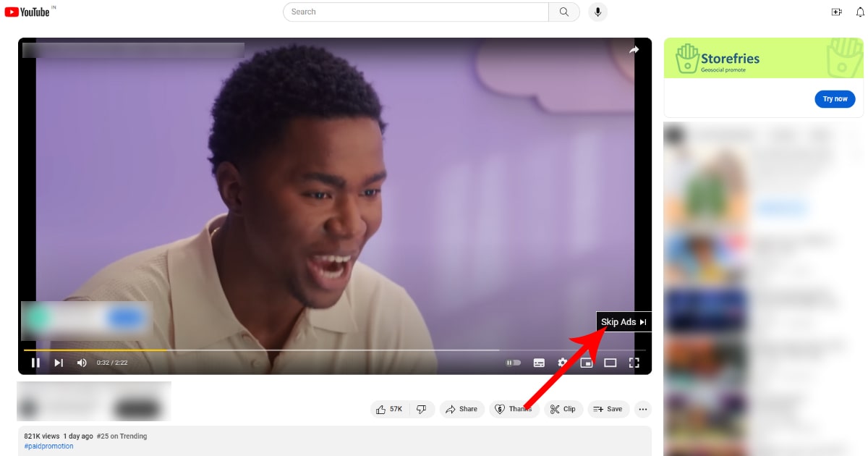
Task: Focus the YouTube search field
Action: (x=416, y=12)
